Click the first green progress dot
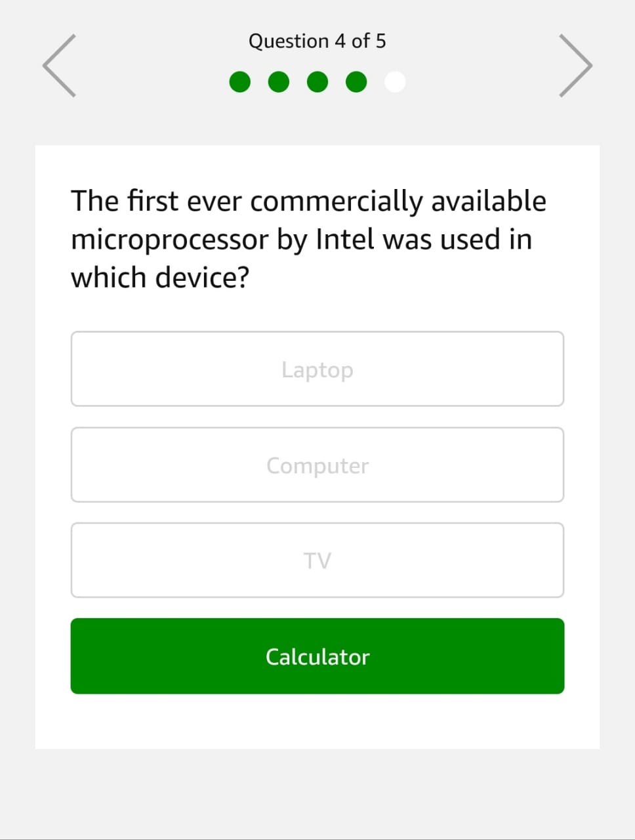635x840 pixels. tap(240, 81)
